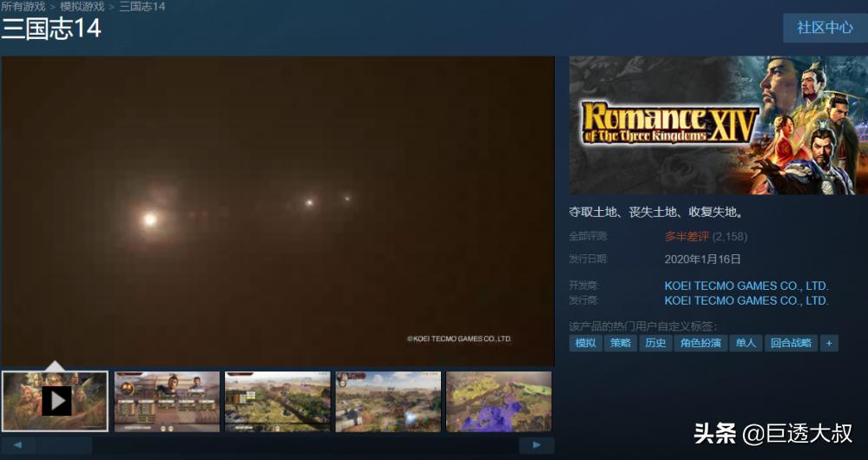Image resolution: width=868 pixels, height=460 pixels.
Task: Open the 所有游戏 breadcrumb link
Action: (x=23, y=7)
